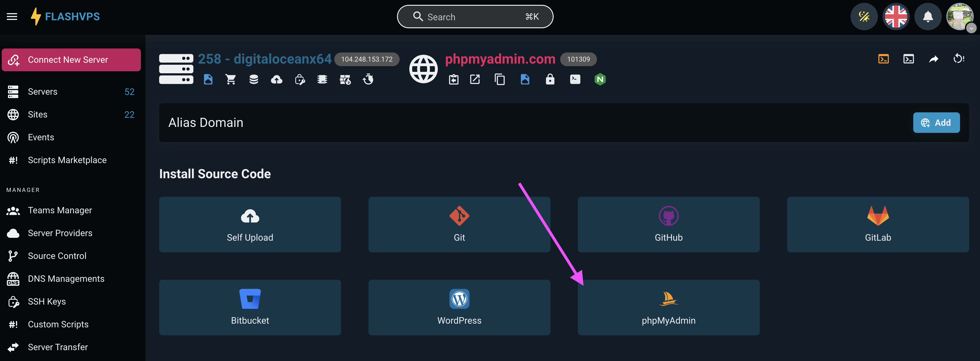Click the green Nginx icon
This screenshot has width=980, height=361.
pos(600,79)
